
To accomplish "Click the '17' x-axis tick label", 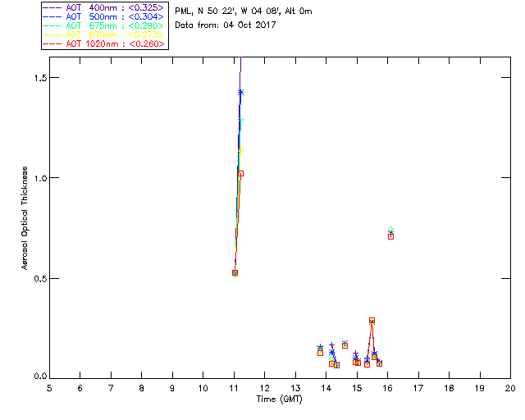I will click(x=418, y=389).
